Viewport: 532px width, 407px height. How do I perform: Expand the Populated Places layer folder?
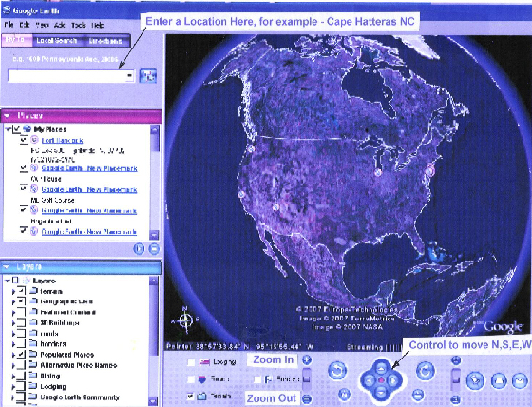point(13,355)
